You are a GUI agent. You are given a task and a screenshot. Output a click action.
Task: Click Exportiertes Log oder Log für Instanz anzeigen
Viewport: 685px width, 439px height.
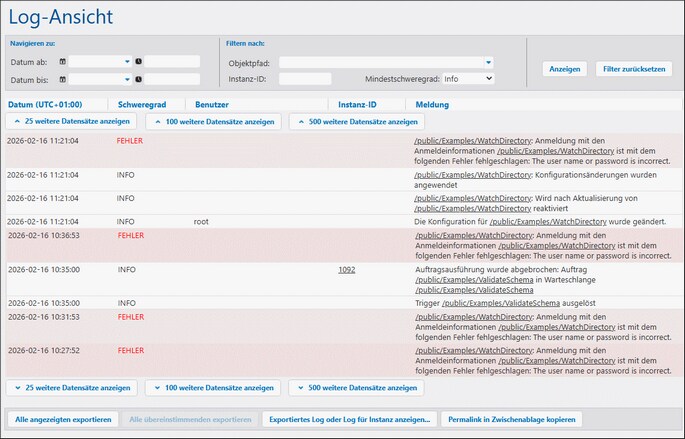pyautogui.click(x=349, y=420)
